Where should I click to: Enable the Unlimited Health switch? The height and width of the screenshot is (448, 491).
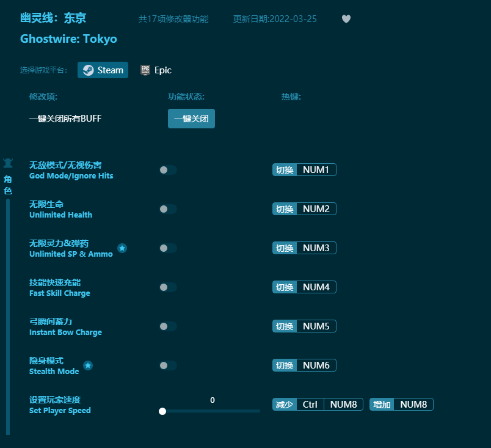(x=168, y=209)
